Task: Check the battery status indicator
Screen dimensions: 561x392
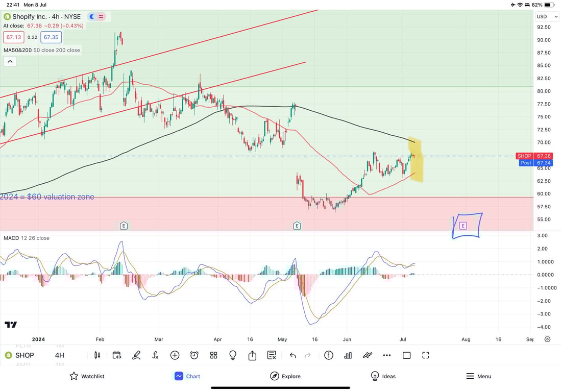Action: click(550, 5)
